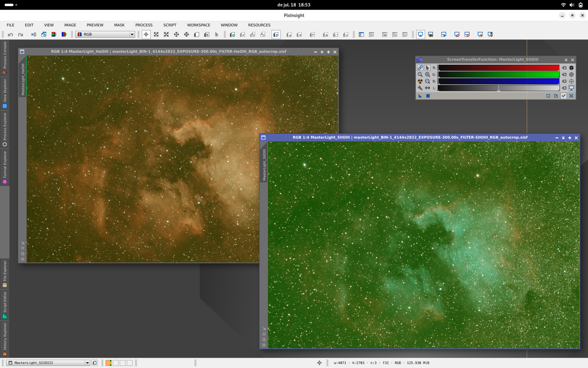Click the STF Auto Stretch radiation icon

(x=420, y=81)
